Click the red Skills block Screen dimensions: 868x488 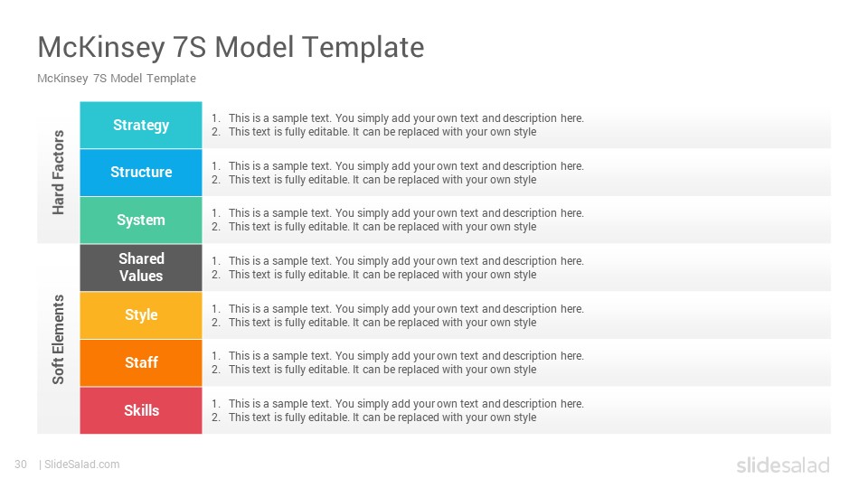[x=141, y=410]
